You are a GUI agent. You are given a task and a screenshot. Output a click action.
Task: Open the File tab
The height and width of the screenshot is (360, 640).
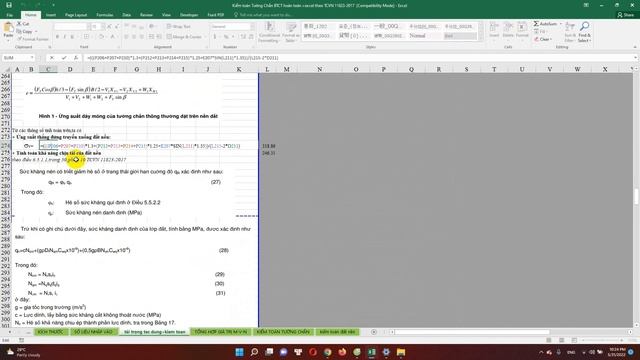(x=10, y=15)
